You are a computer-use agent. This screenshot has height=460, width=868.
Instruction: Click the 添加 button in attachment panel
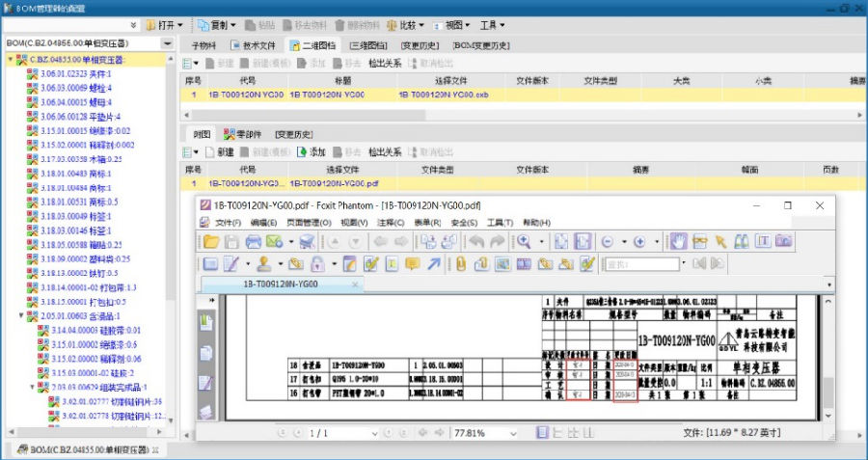[311, 152]
